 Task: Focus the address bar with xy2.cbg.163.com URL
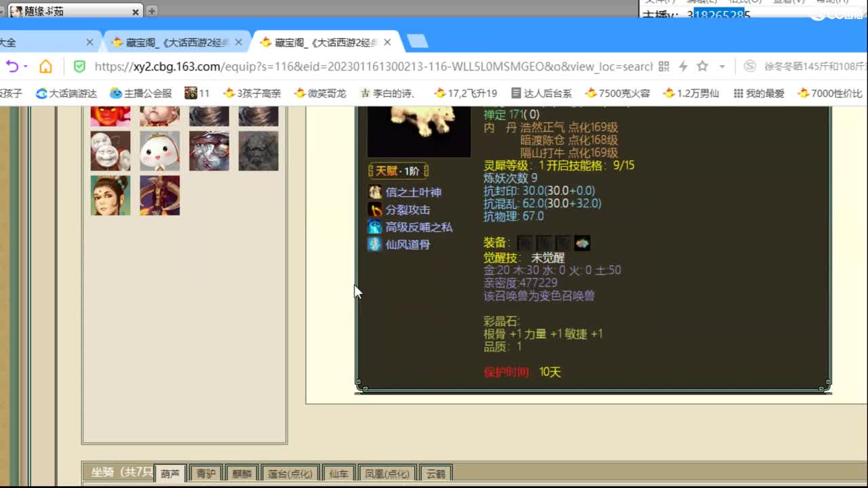pyautogui.click(x=373, y=66)
